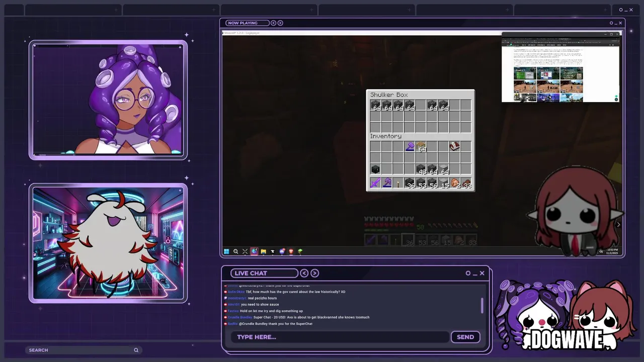Viewport: 644px width, 362px height.
Task: Click the crossed-lines X taskbar icon
Action: 245,251
